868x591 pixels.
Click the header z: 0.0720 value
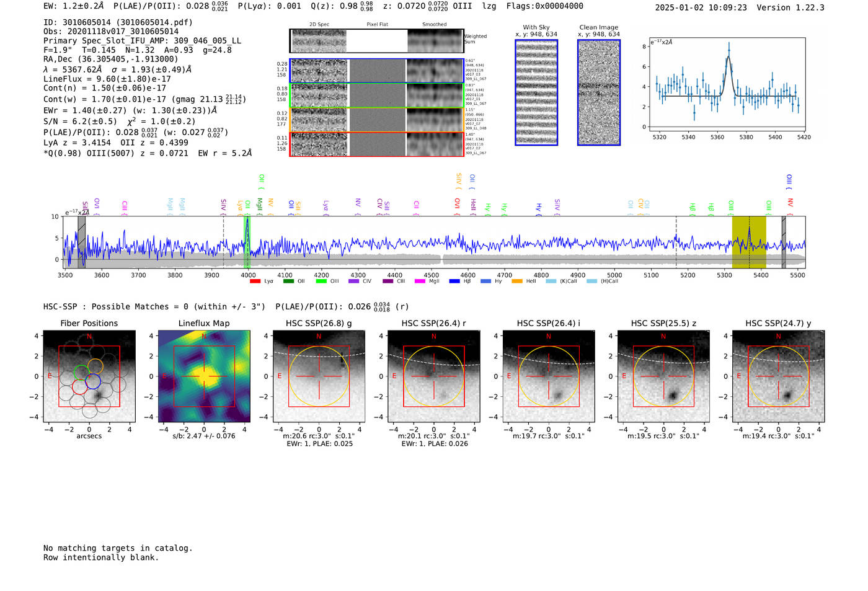[x=415, y=6]
